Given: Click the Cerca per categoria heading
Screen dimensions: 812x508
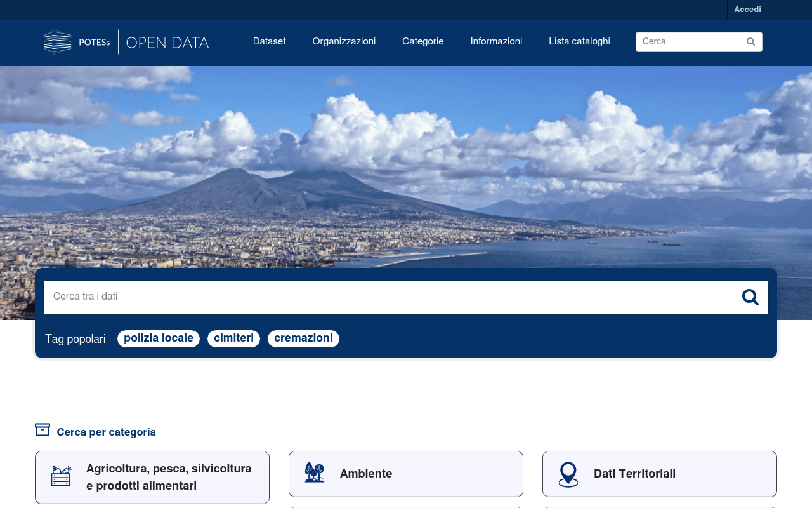Looking at the screenshot, I should pos(106,432).
